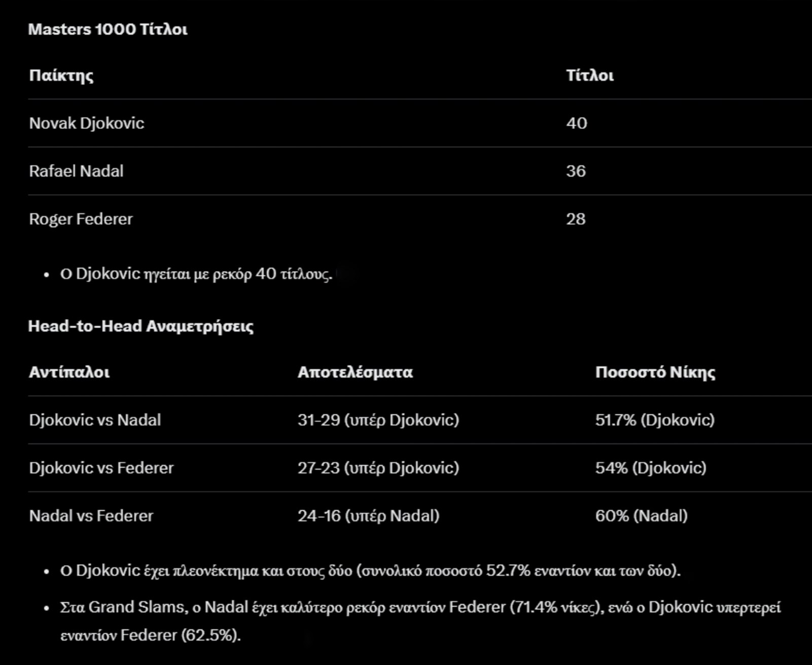Click Rafael Nadal in the titles table
Screen dimensions: 812x665
[76, 171]
